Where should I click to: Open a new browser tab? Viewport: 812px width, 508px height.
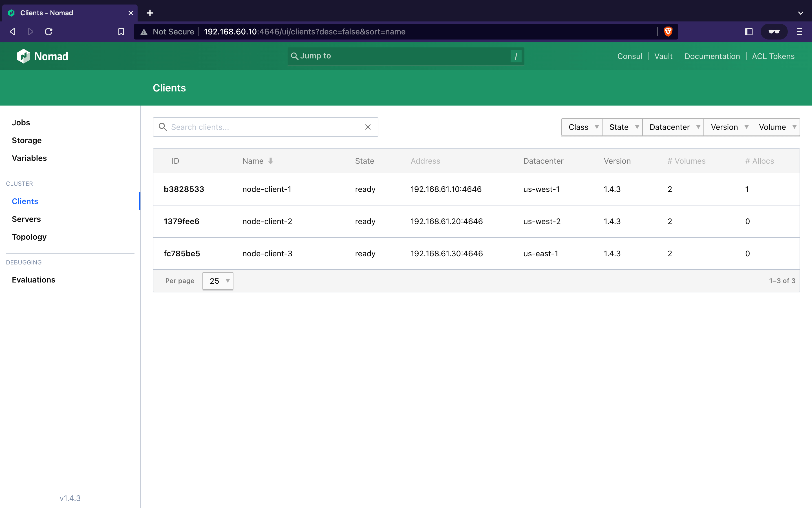(x=150, y=13)
